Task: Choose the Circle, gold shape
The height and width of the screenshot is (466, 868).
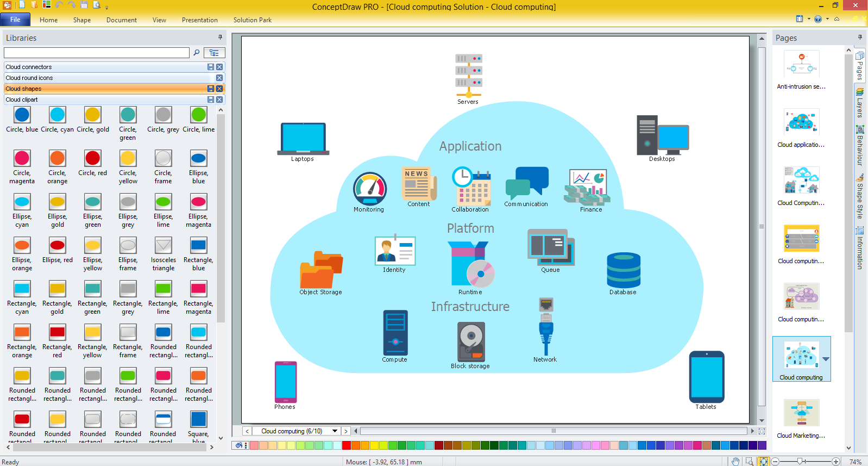Action: (93, 115)
